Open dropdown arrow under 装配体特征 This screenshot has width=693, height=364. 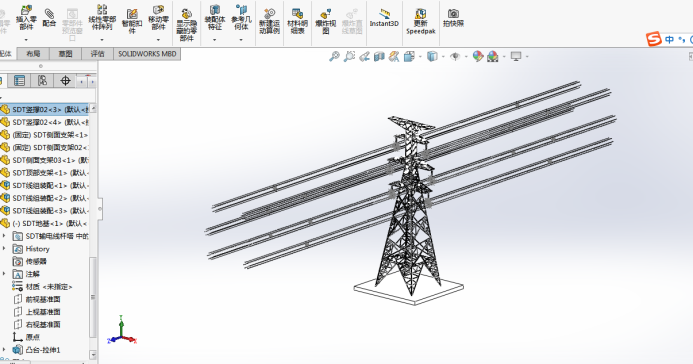click(x=215, y=40)
